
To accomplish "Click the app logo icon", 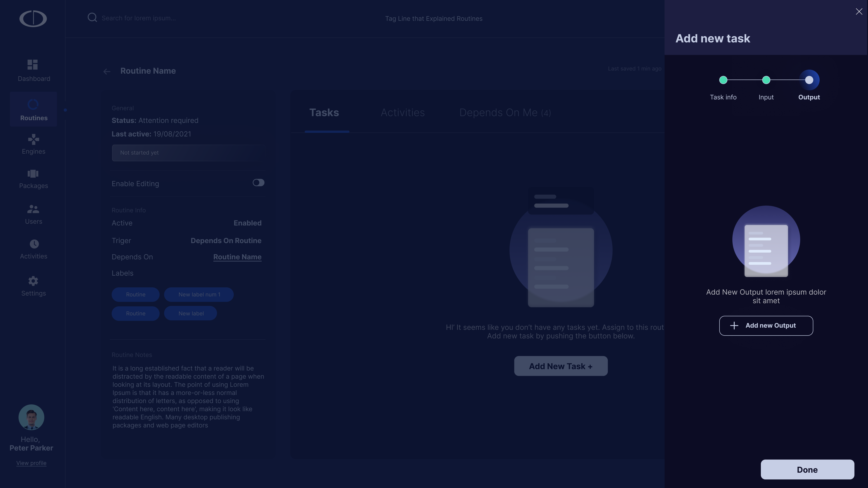I will click(x=33, y=19).
